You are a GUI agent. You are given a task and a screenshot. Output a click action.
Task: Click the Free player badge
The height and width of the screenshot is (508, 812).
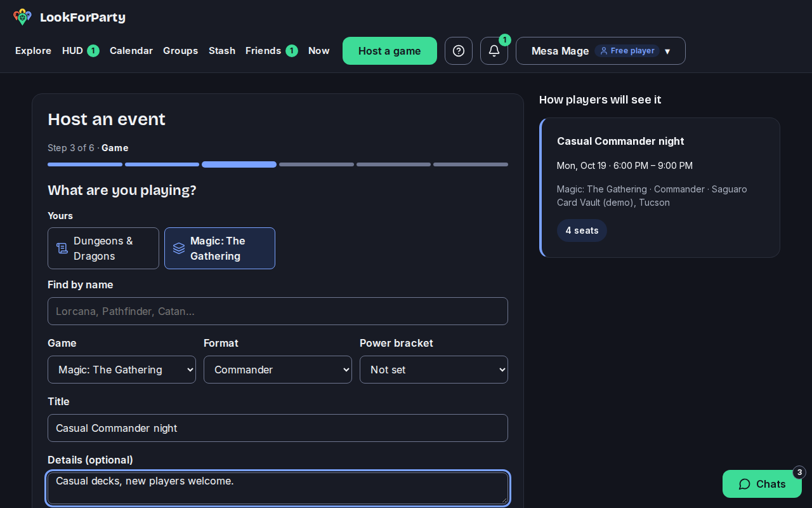point(627,51)
